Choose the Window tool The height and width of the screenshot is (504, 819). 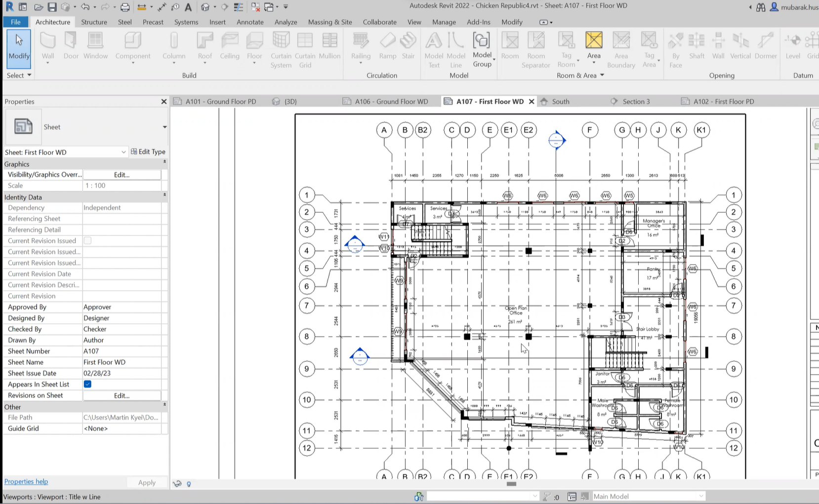coord(95,46)
